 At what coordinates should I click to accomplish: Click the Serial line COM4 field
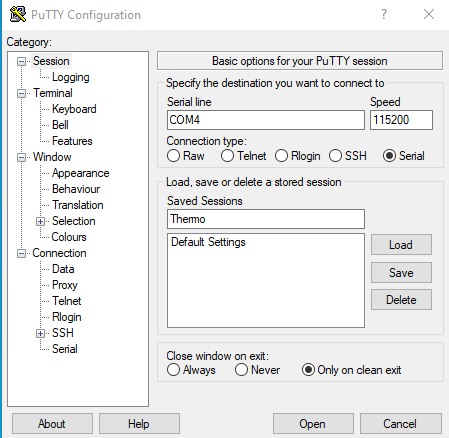[266, 120]
